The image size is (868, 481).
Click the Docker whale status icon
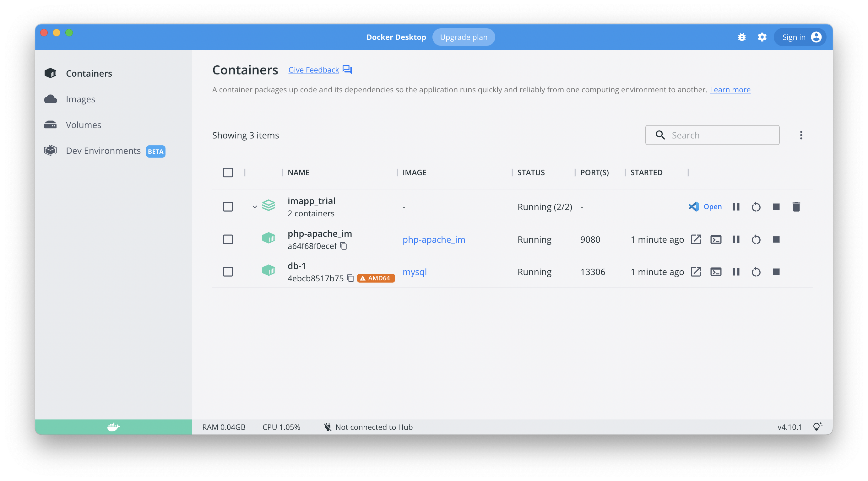tap(114, 427)
